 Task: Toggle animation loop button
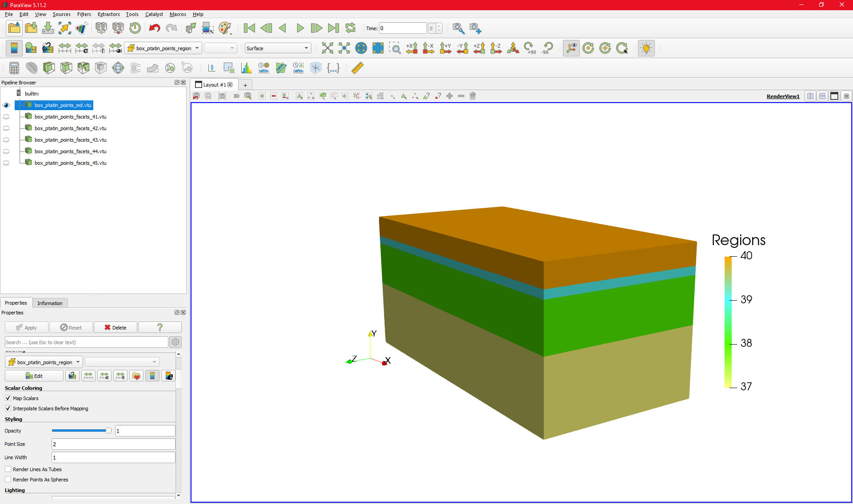(x=351, y=28)
